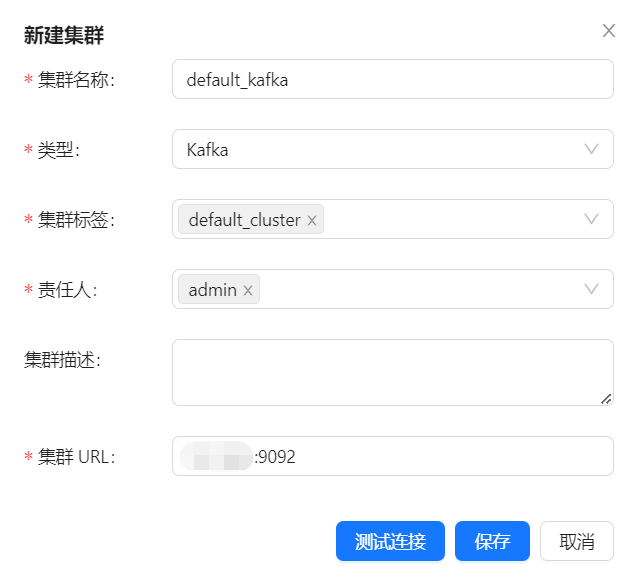Select the default_cluster tag chip
The image size is (640, 579).
(x=244, y=220)
